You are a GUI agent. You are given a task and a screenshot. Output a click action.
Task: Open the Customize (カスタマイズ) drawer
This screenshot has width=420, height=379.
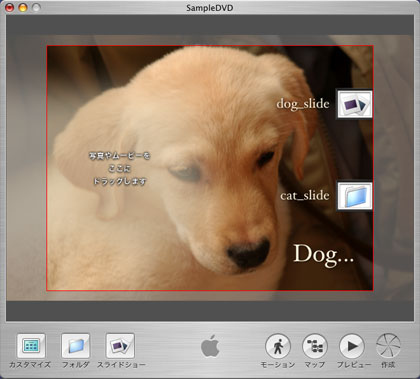[x=31, y=346]
